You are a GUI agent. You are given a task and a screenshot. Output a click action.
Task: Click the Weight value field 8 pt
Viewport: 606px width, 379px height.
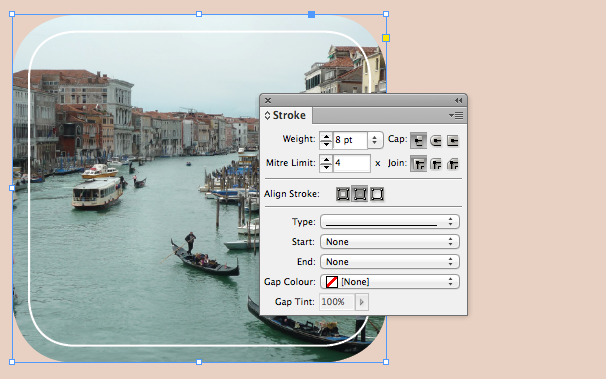[x=350, y=140]
